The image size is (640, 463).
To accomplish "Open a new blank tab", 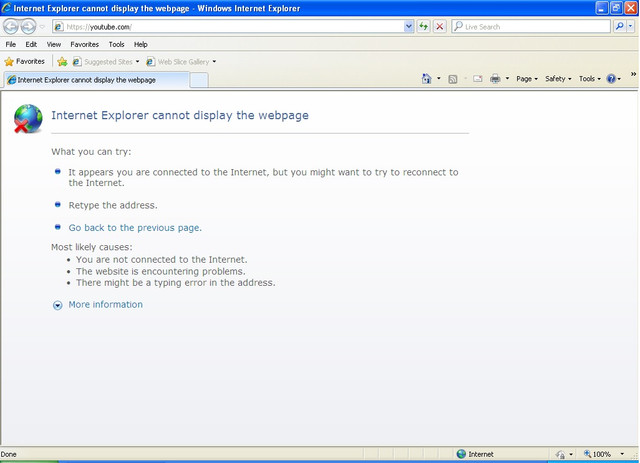I will tap(199, 80).
